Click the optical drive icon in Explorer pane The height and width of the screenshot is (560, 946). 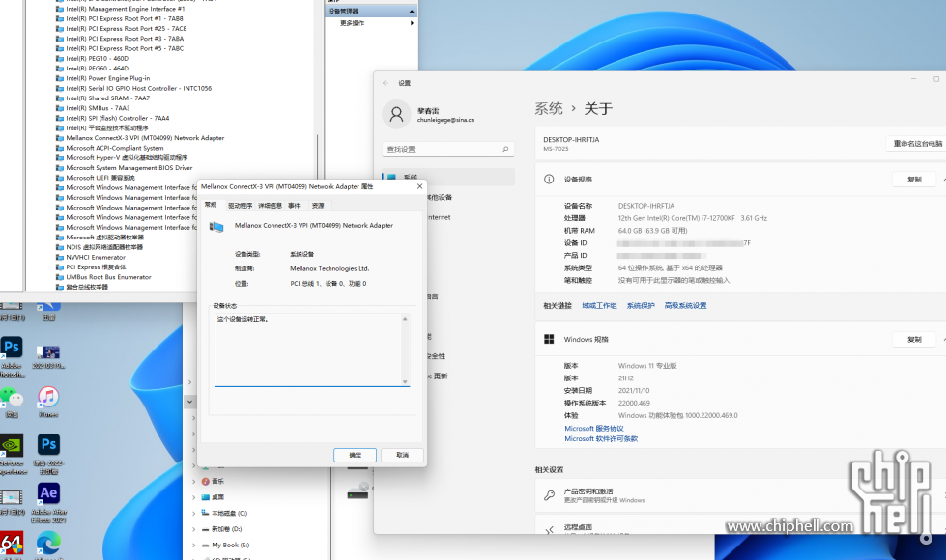click(358, 490)
